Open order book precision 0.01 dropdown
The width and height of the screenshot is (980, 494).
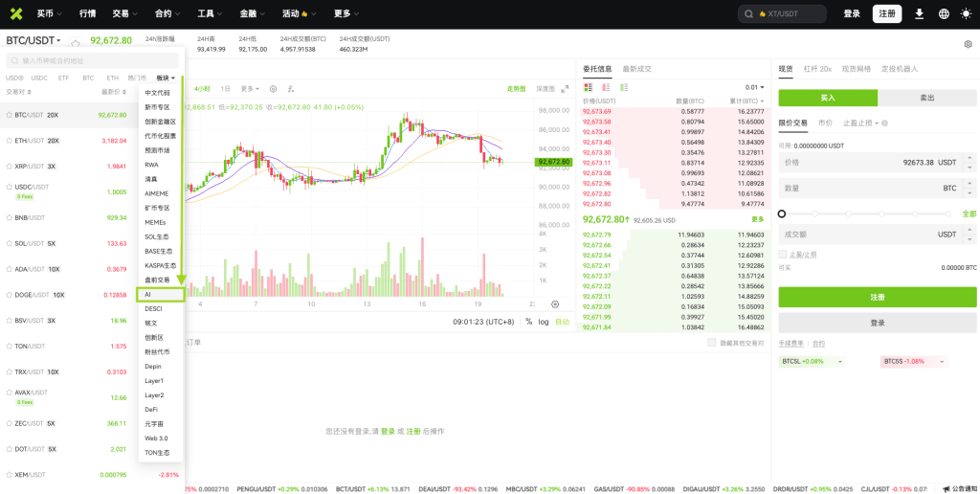pyautogui.click(x=755, y=87)
